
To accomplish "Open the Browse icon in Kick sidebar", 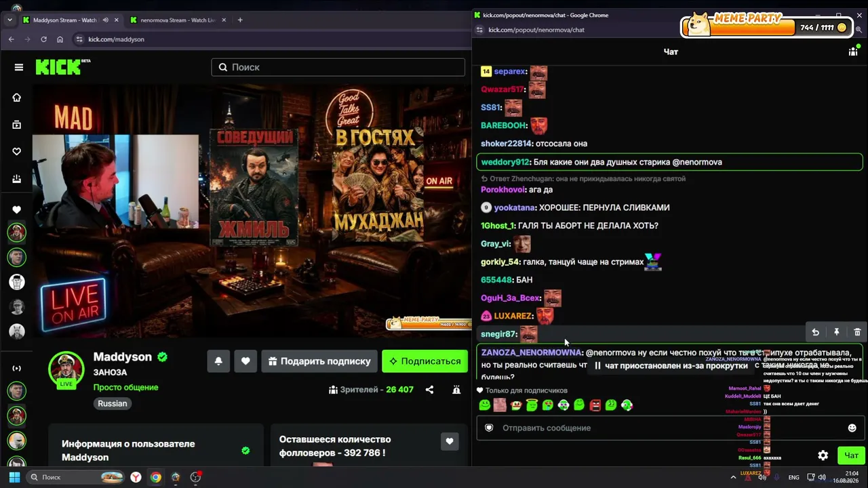I will click(17, 125).
